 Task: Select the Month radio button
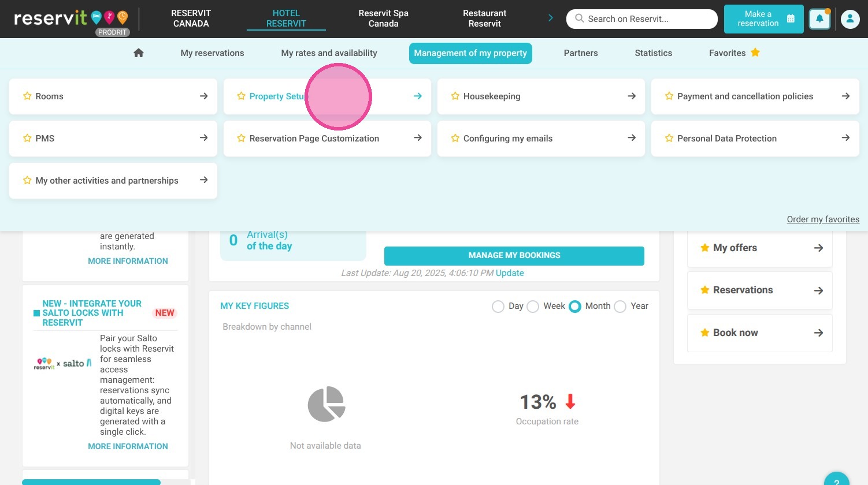coord(574,307)
